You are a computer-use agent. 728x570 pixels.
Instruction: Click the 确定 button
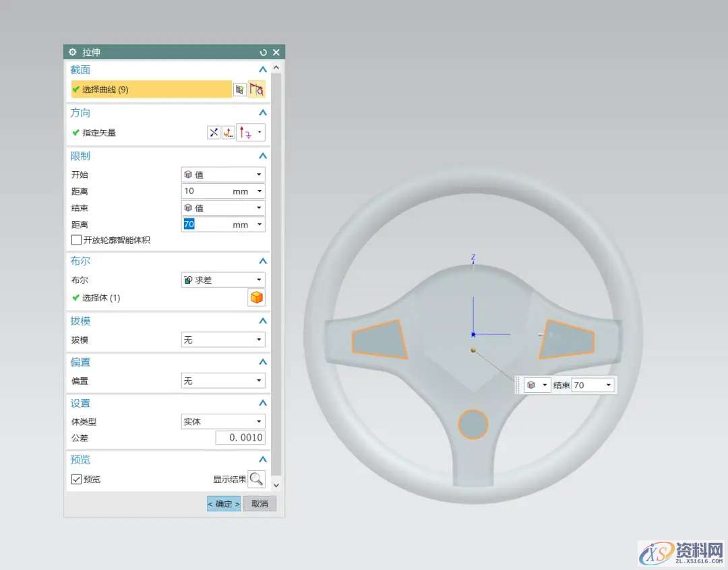[223, 504]
